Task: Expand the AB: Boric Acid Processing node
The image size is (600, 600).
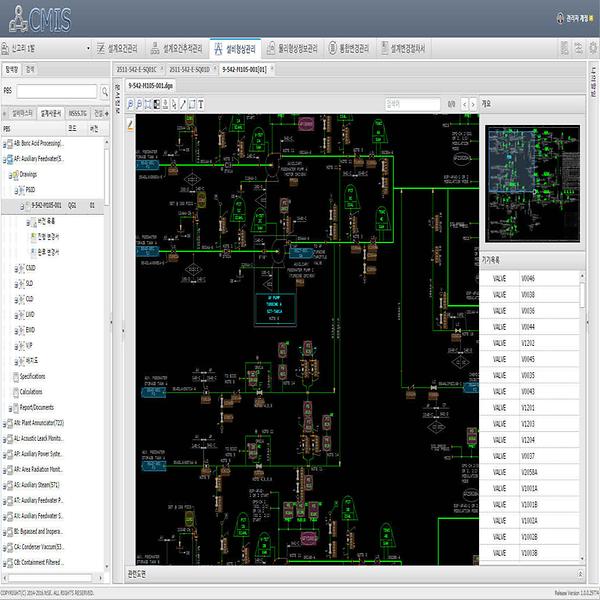Action: tap(5, 144)
